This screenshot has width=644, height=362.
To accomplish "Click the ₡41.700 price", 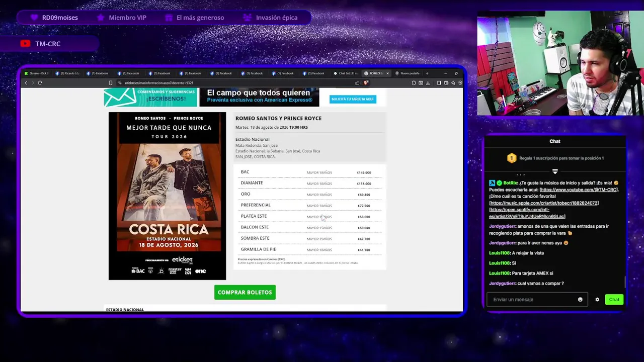I will 364,250.
